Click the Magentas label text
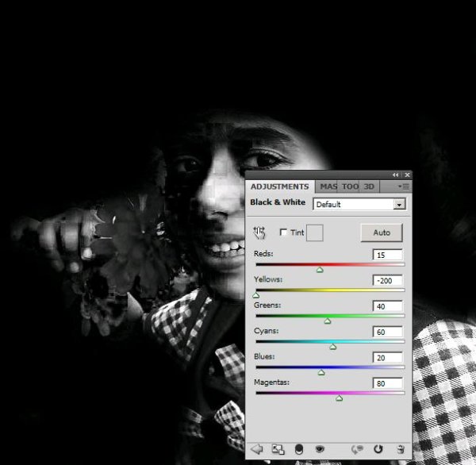The height and width of the screenshot is (465, 476). 271,382
